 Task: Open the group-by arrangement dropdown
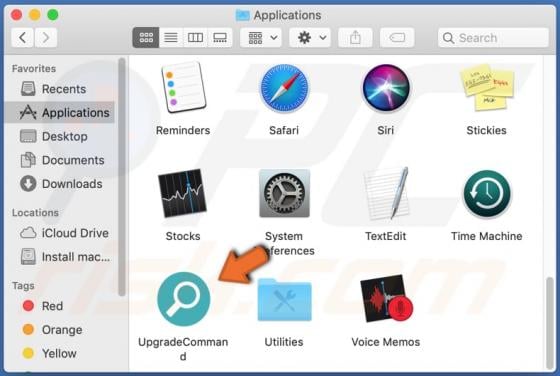click(261, 37)
